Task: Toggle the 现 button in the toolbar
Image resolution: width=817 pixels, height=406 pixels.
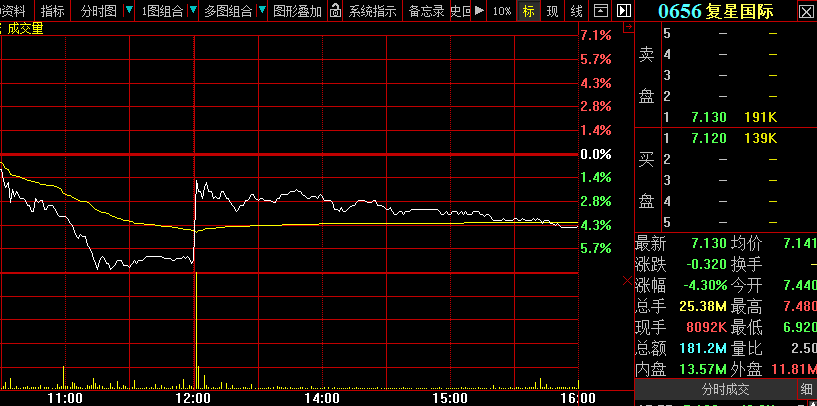Action: [552, 11]
